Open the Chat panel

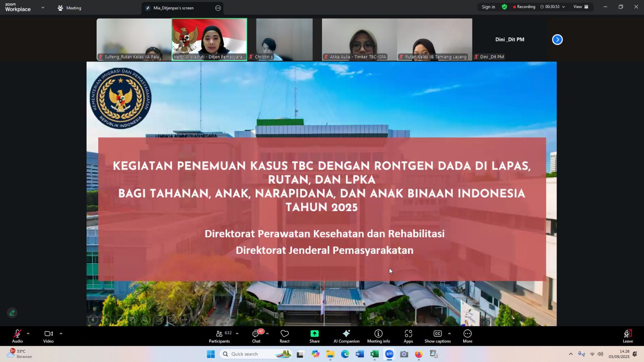pyautogui.click(x=256, y=336)
